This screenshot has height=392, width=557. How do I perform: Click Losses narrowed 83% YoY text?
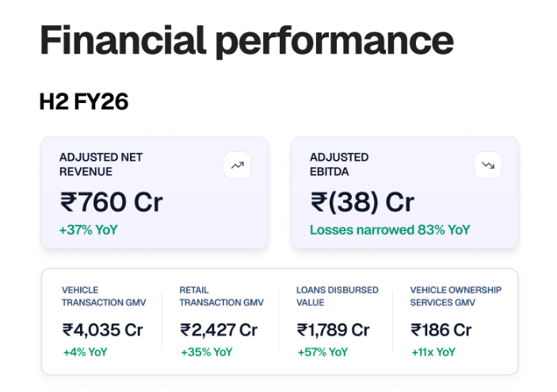(390, 230)
